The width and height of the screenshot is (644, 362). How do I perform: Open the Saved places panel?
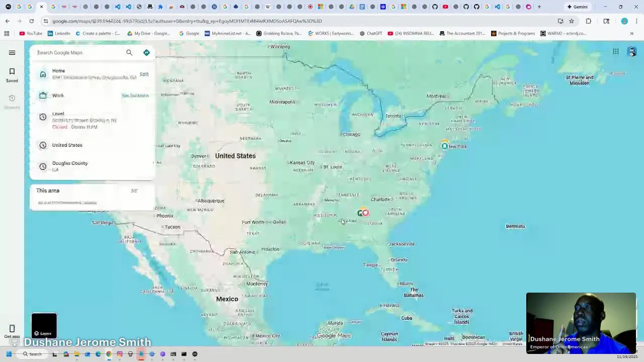click(x=12, y=74)
